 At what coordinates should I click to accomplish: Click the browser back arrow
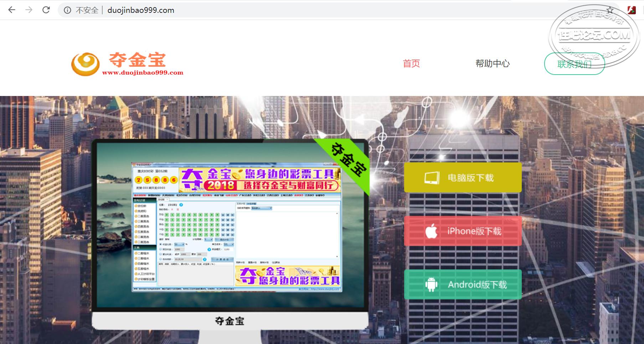pos(12,10)
